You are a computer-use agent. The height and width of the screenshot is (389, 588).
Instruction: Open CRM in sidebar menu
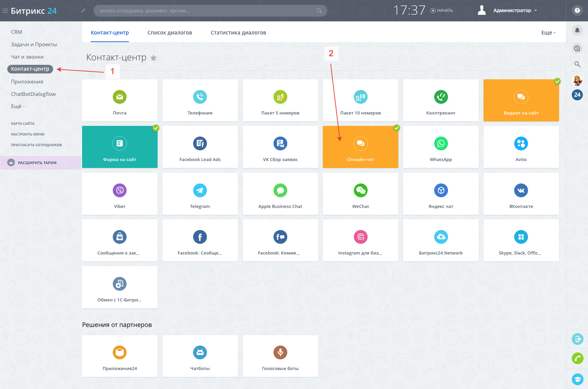17,32
